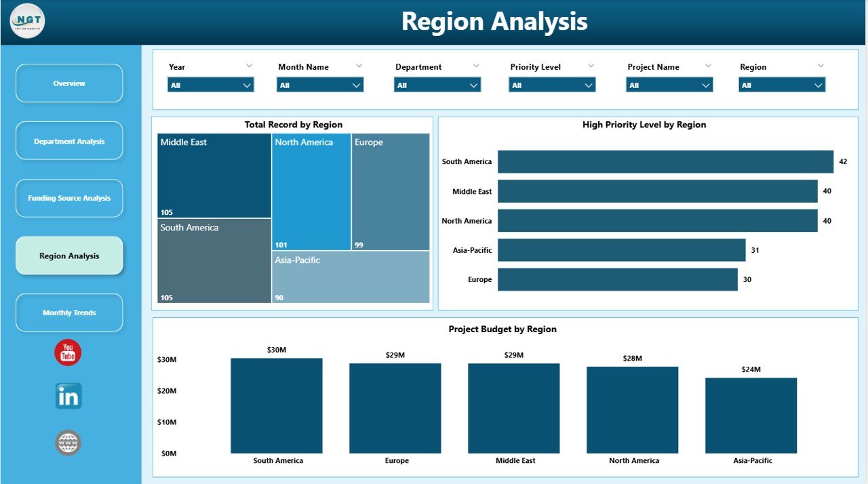Open the LinkedIn icon link
The width and height of the screenshot is (868, 484).
click(68, 397)
